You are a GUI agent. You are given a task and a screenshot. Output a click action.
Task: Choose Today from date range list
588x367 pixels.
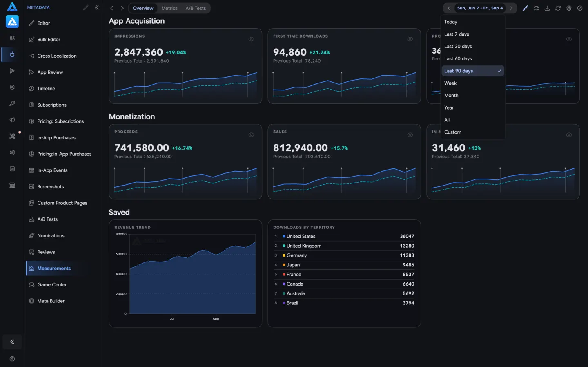click(x=473, y=22)
